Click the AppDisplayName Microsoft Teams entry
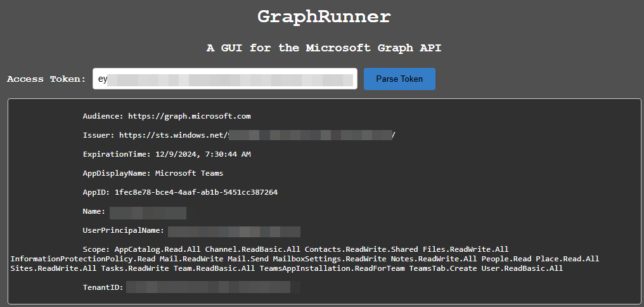The height and width of the screenshot is (307, 644). [153, 173]
